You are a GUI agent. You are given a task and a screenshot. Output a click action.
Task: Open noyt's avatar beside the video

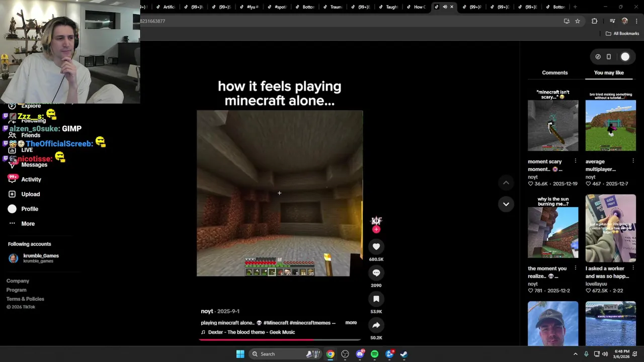pos(376,221)
